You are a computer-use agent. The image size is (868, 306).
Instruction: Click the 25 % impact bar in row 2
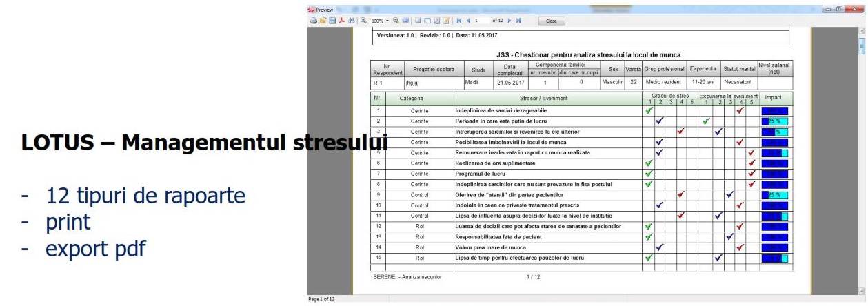pos(774,121)
